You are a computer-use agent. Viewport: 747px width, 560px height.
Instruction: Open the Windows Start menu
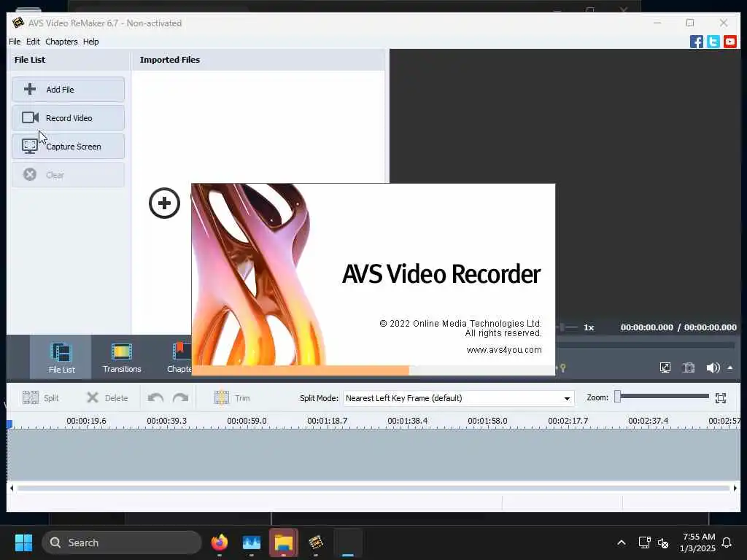[x=23, y=542]
